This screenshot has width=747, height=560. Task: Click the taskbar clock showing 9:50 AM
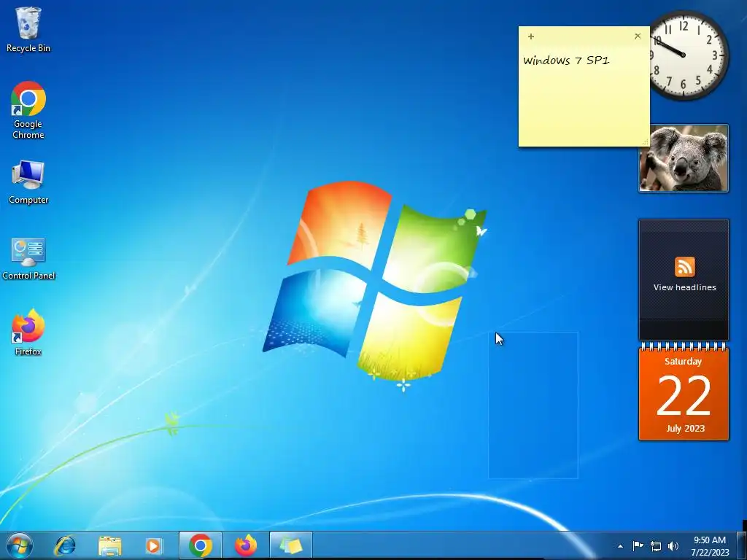click(x=710, y=546)
